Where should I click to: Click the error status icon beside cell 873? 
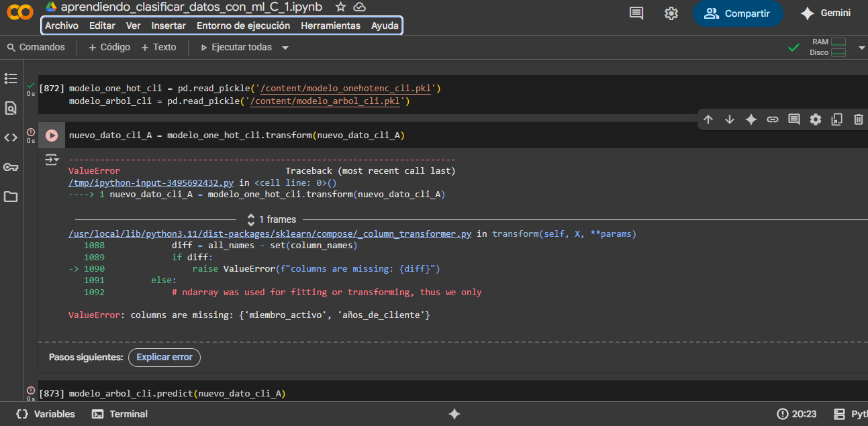30,390
